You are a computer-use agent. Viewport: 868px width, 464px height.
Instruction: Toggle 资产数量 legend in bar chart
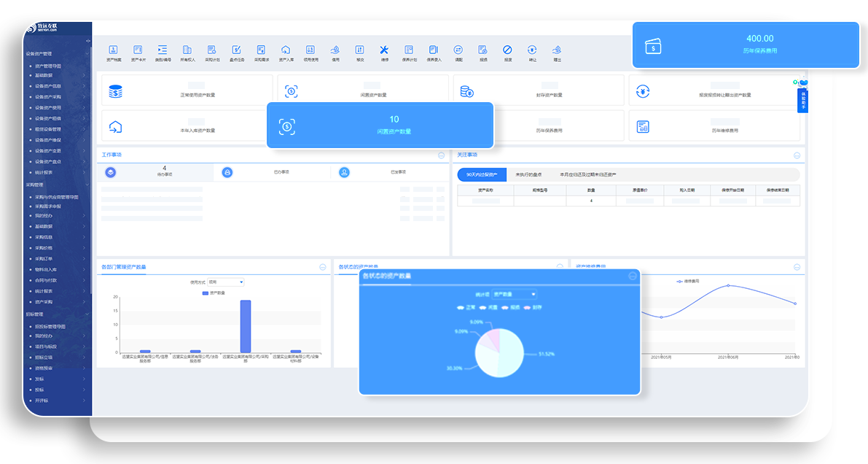tap(214, 293)
